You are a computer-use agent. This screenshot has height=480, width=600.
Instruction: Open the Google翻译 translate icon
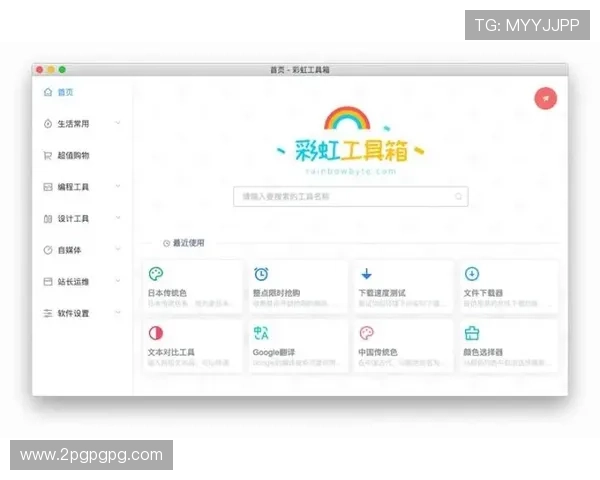[261, 333]
